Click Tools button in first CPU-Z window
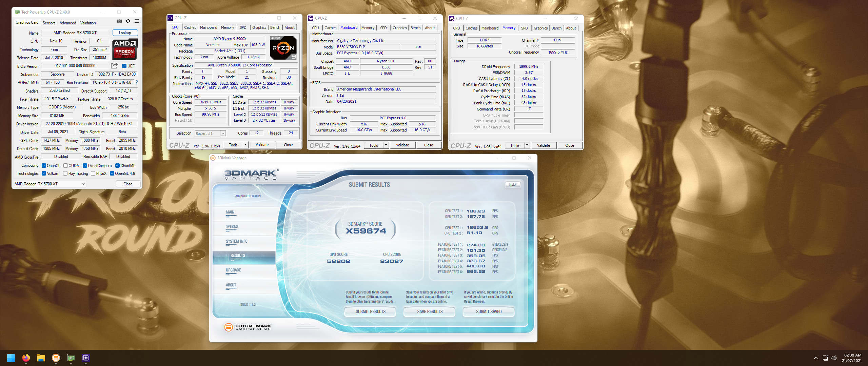This screenshot has width=868, height=366. click(233, 145)
